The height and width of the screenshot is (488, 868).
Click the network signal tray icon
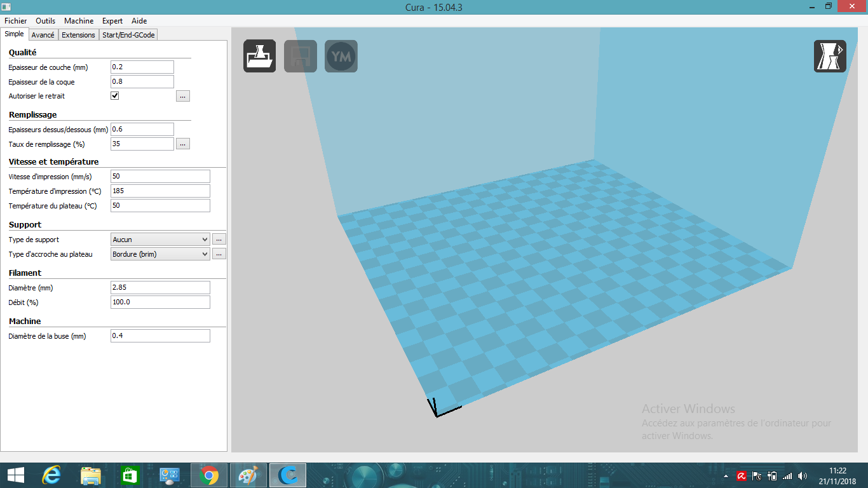tap(787, 475)
